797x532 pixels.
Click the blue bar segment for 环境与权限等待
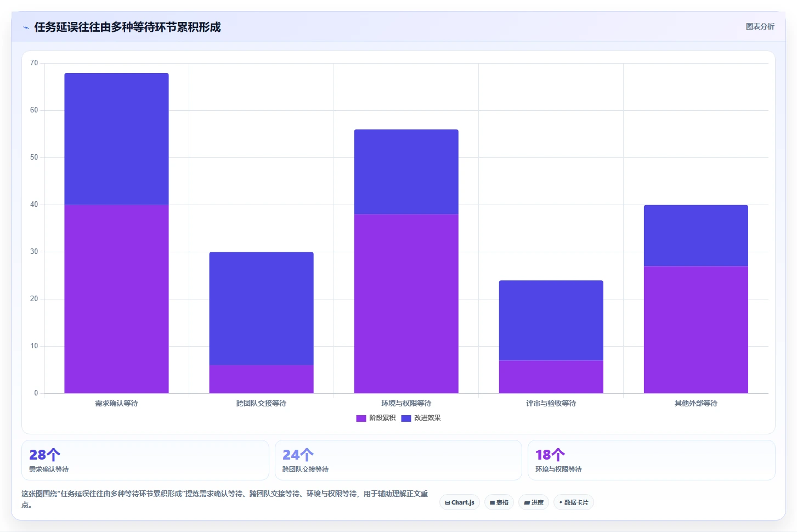point(406,172)
